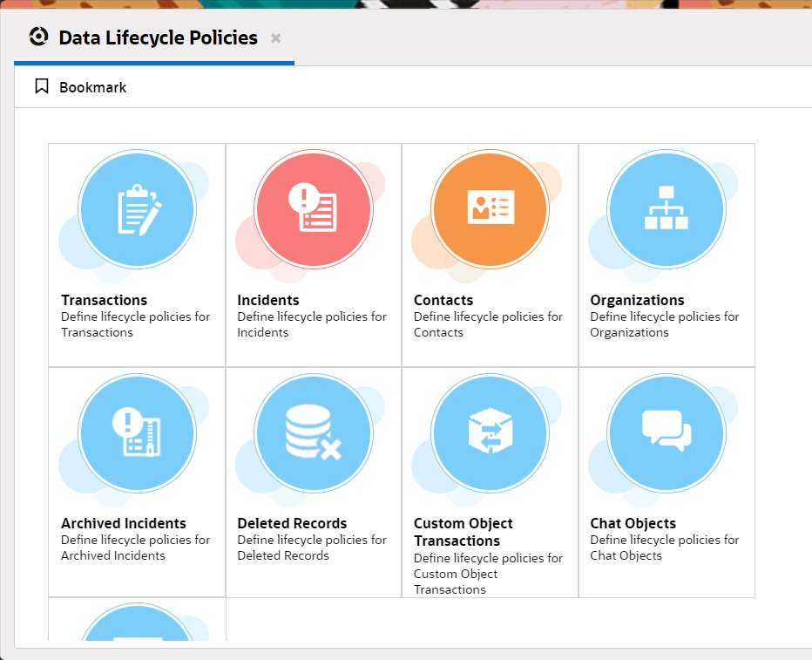812x660 pixels.
Task: Click 'Define lifecycle policies for Archived Incidents' text
Action: 136,548
